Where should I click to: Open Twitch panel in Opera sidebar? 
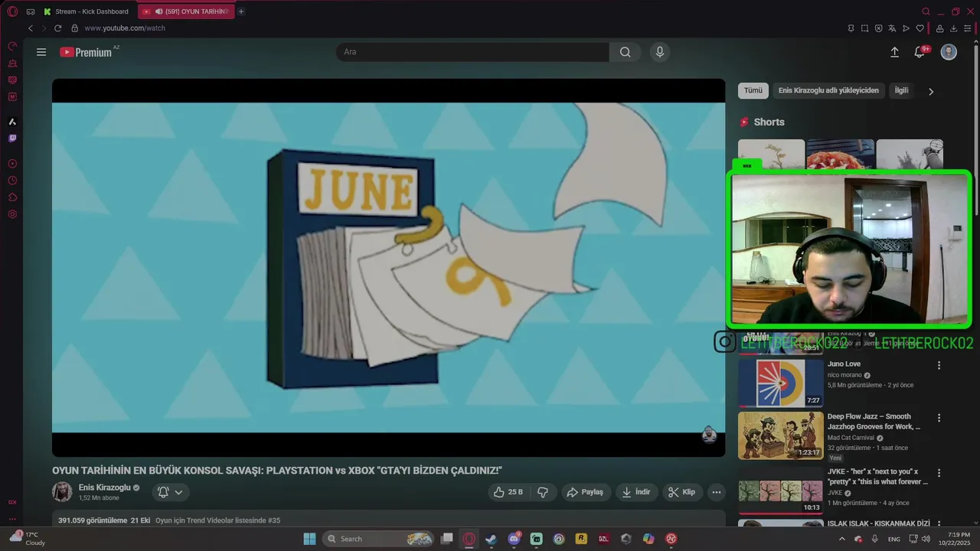click(12, 139)
